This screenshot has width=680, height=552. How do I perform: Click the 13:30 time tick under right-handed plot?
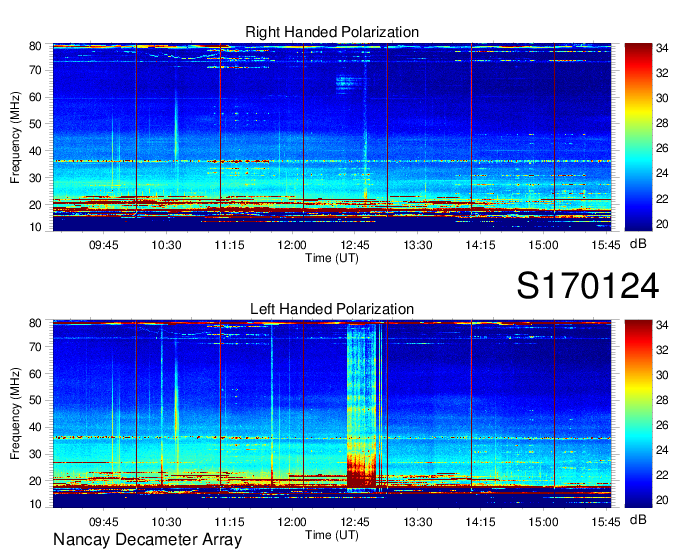[418, 245]
